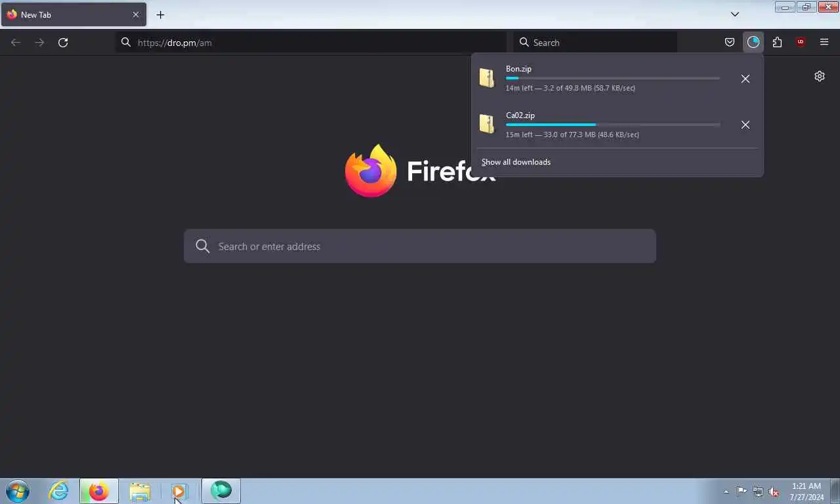The image size is (840, 504).
Task: Open the Windows Start menu
Action: coord(18,491)
